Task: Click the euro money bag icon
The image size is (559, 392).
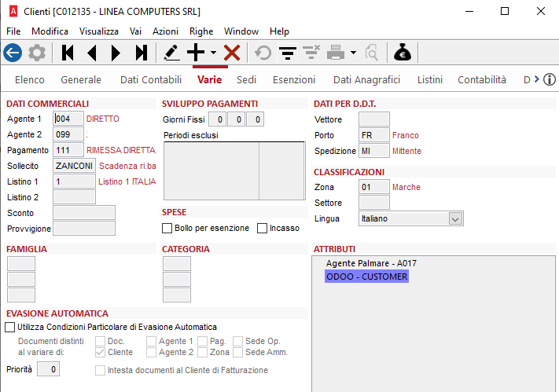Action: coord(402,53)
